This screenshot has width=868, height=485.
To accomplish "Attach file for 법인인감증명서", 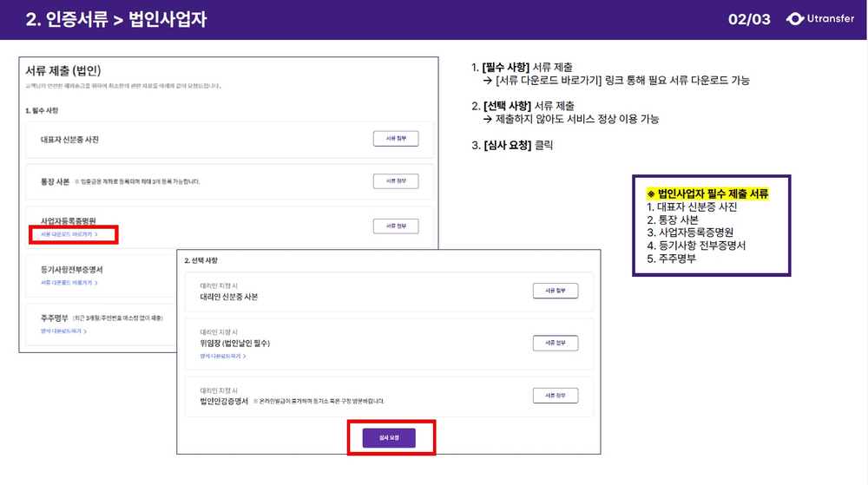I will [556, 396].
